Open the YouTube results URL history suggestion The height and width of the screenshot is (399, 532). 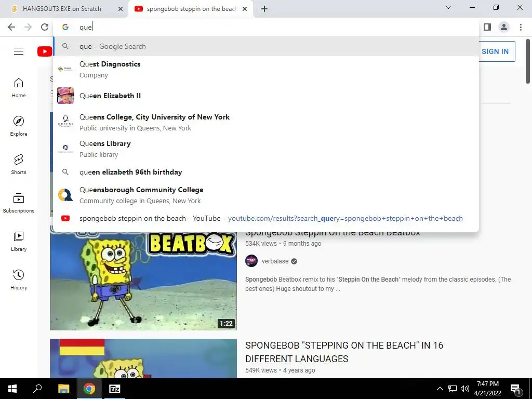click(266, 219)
